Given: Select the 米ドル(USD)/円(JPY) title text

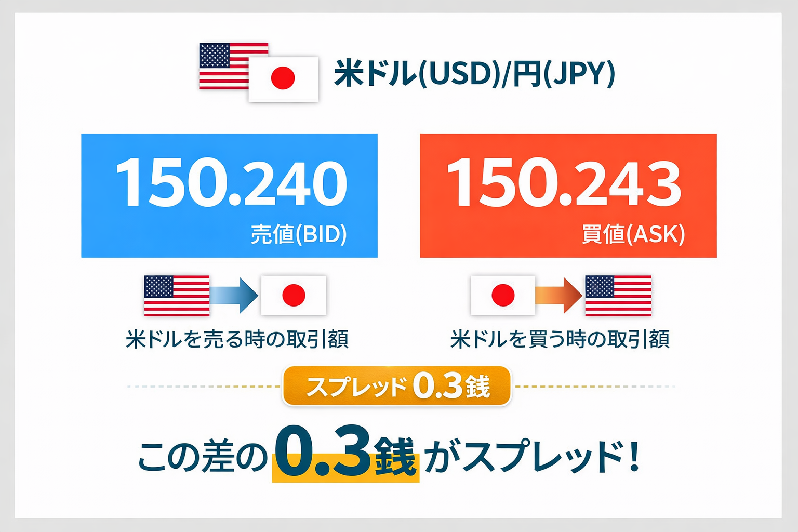Looking at the screenshot, I should 474,74.
